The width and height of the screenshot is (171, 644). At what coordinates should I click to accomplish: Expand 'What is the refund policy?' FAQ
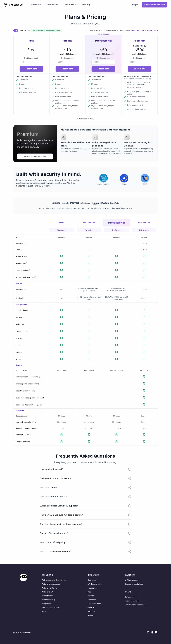tap(130, 542)
